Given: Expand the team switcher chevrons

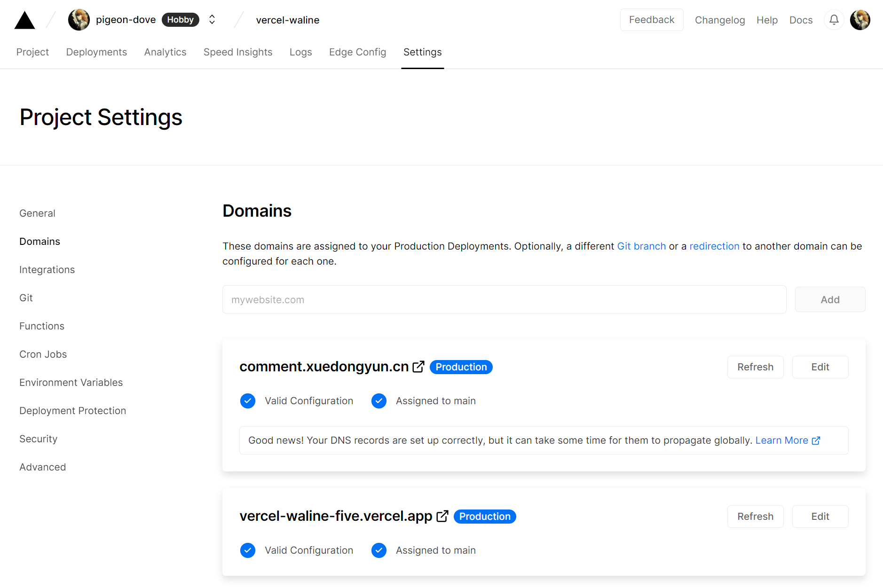Looking at the screenshot, I should (x=212, y=20).
